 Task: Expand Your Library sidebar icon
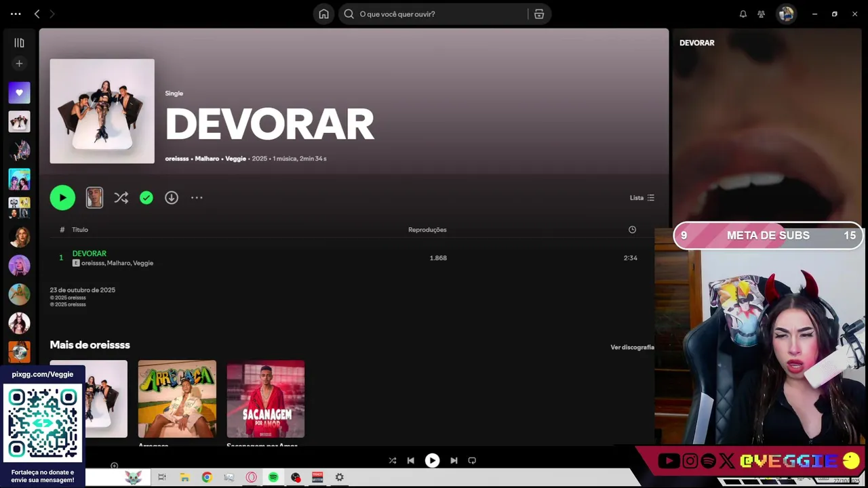19,43
